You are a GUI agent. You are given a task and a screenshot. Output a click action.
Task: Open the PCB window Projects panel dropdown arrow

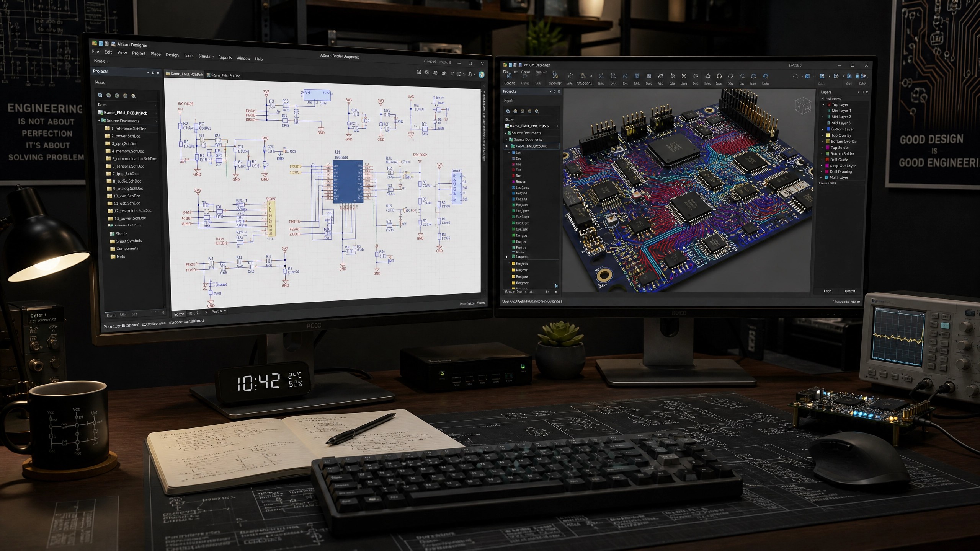coord(550,91)
